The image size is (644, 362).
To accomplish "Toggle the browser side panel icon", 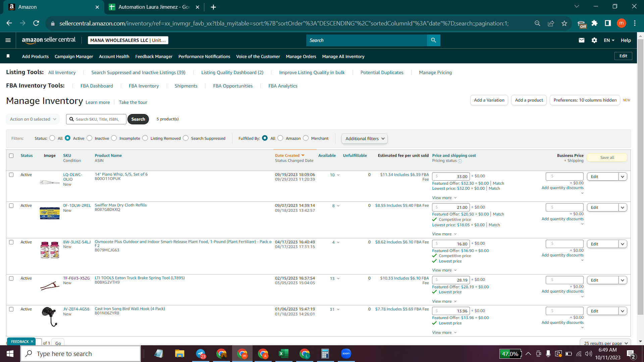I will tap(608, 23).
